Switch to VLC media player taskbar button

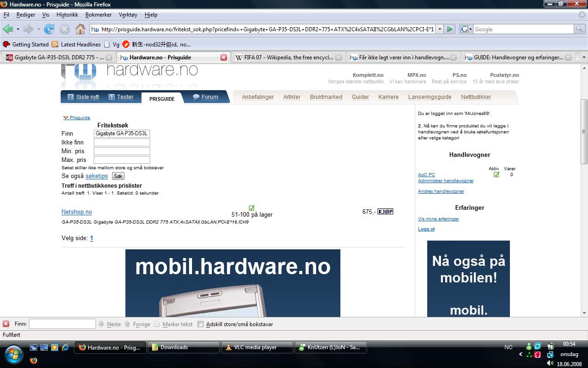click(x=257, y=347)
